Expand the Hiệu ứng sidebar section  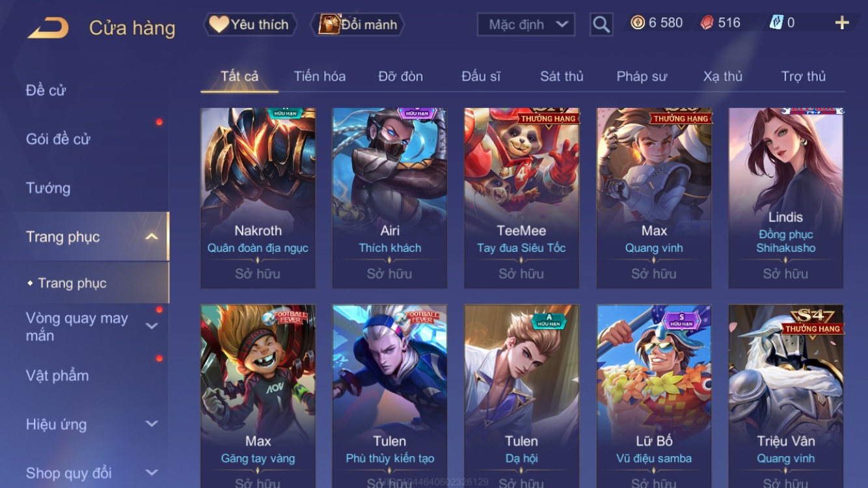point(152,424)
